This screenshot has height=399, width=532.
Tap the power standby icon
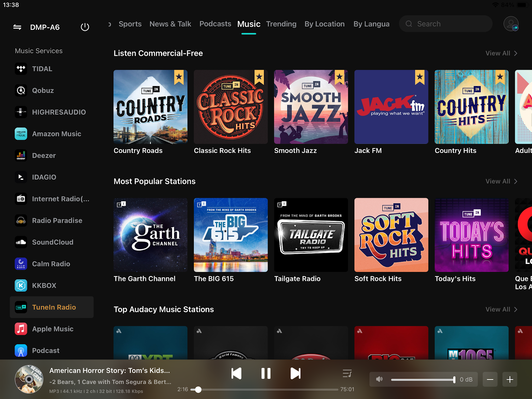coord(85,27)
